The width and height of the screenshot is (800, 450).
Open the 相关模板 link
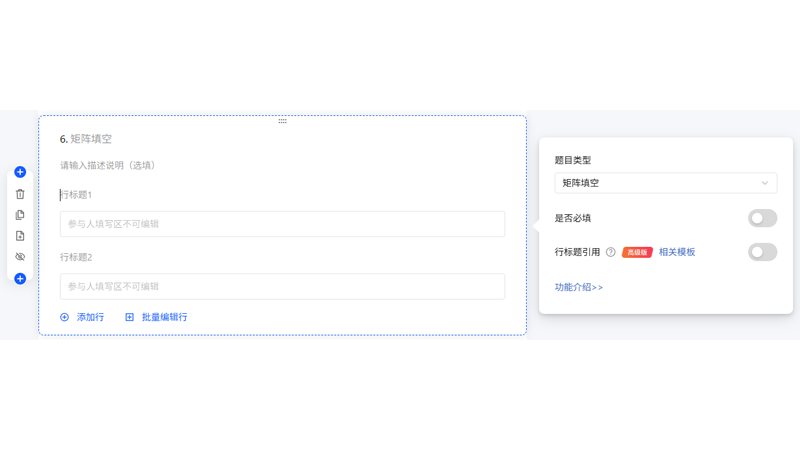677,252
